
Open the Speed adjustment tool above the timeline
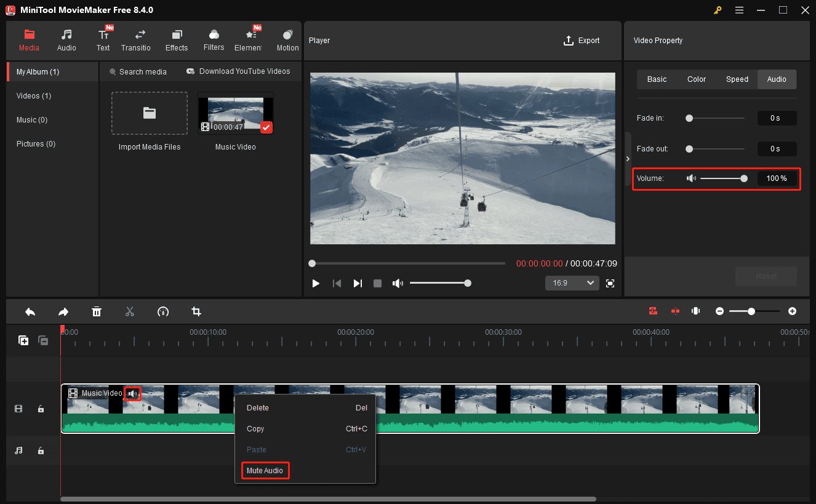tap(163, 311)
